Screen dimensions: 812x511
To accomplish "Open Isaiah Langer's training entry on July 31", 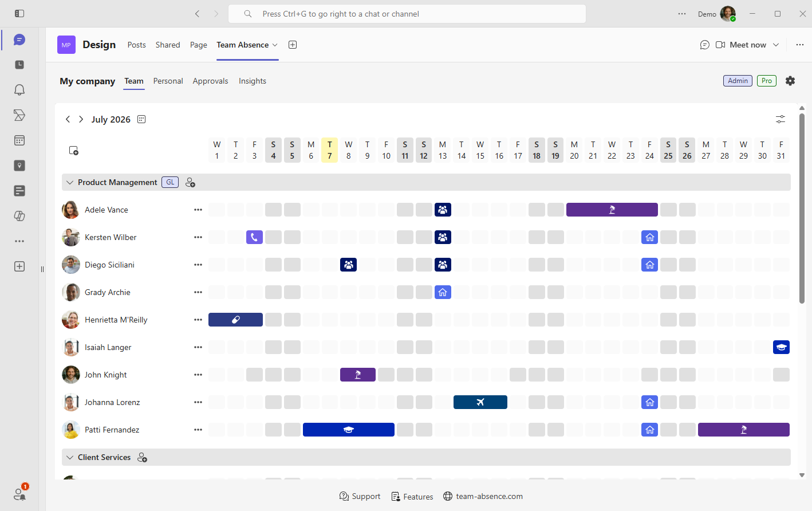I will tap(781, 347).
